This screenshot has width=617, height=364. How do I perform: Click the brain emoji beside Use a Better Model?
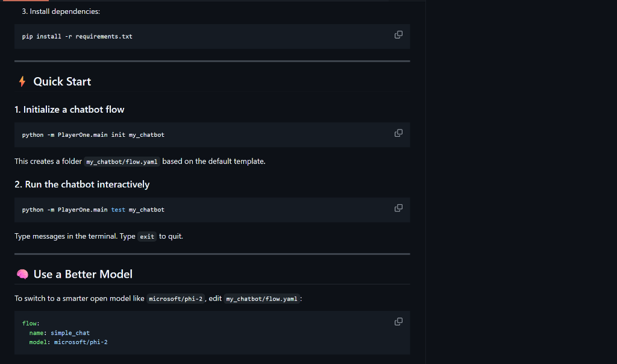(x=22, y=274)
